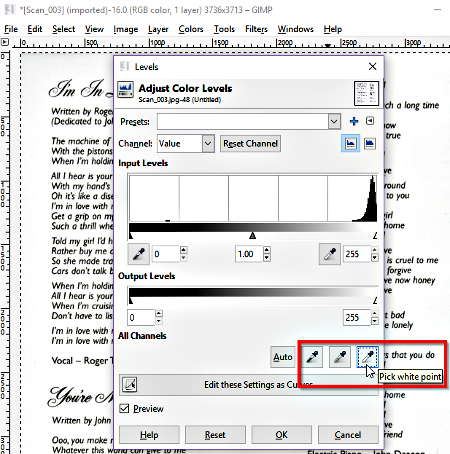Switch histogram to linear mode

click(x=351, y=144)
